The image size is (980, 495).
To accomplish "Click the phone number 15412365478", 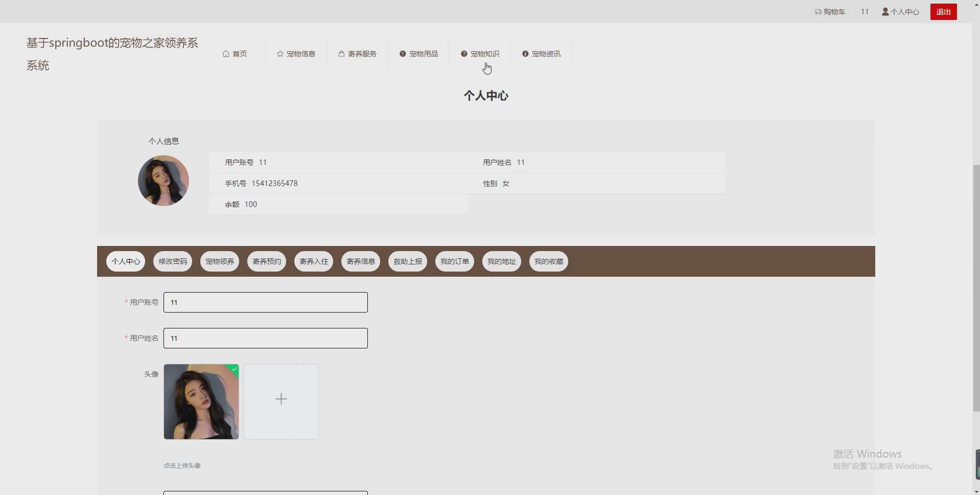I will click(274, 183).
